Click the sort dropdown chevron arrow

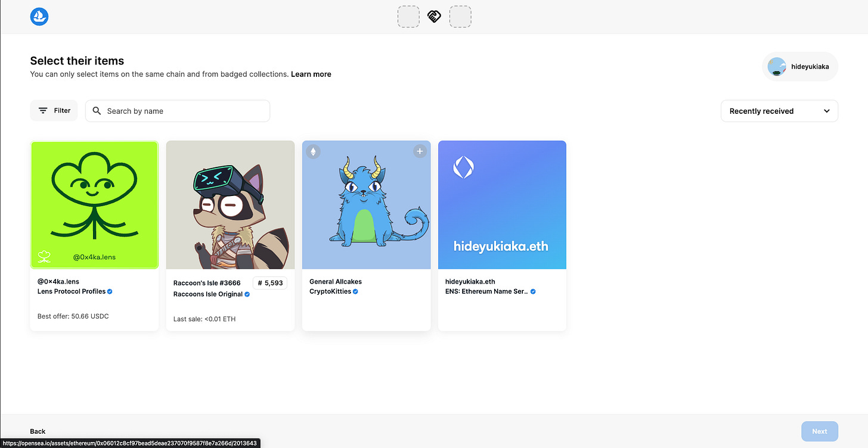coord(826,111)
